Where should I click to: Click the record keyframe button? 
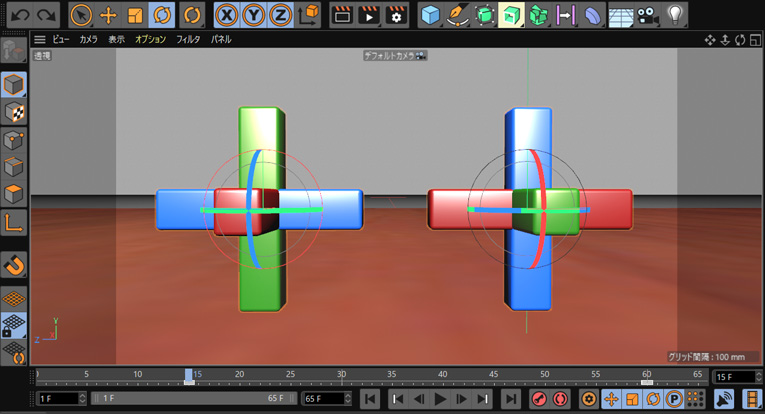tap(537, 399)
